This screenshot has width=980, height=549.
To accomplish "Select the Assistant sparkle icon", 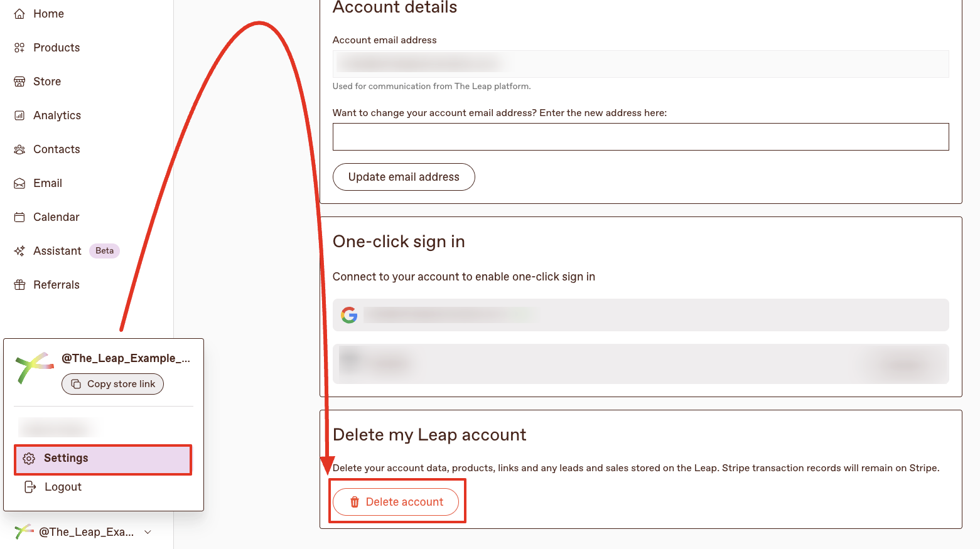I will [x=19, y=250].
